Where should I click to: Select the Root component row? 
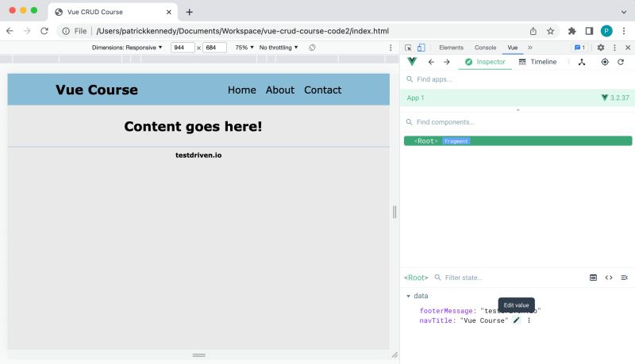click(518, 140)
